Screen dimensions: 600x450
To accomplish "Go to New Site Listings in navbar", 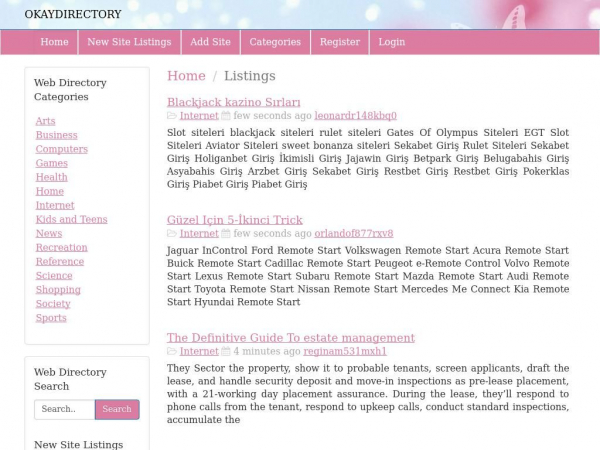I will (129, 42).
